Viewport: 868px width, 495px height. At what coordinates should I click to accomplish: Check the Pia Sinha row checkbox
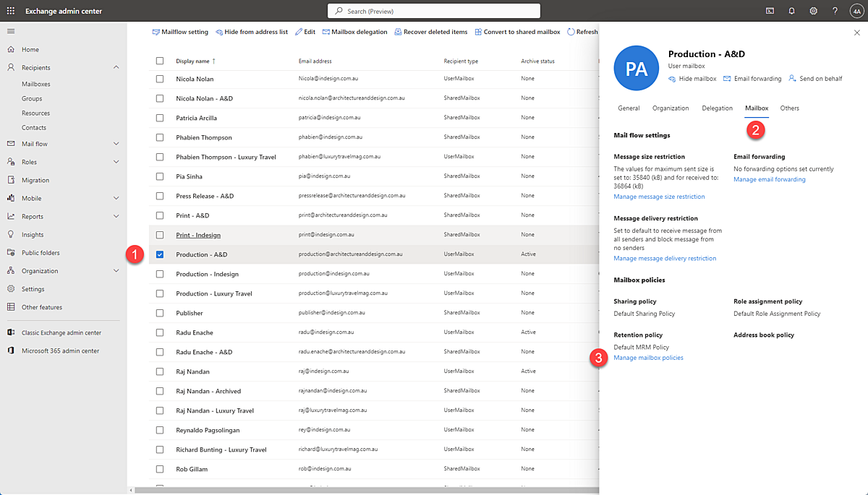tap(160, 176)
